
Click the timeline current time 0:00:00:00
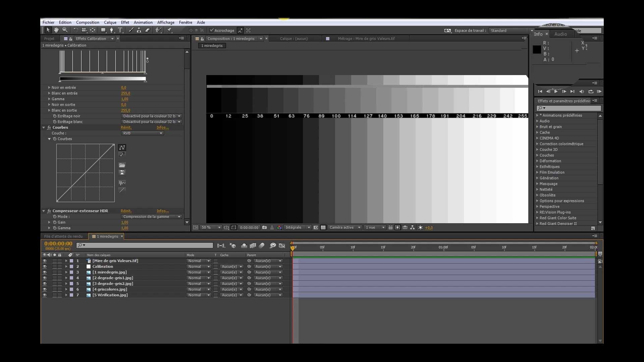(58, 244)
